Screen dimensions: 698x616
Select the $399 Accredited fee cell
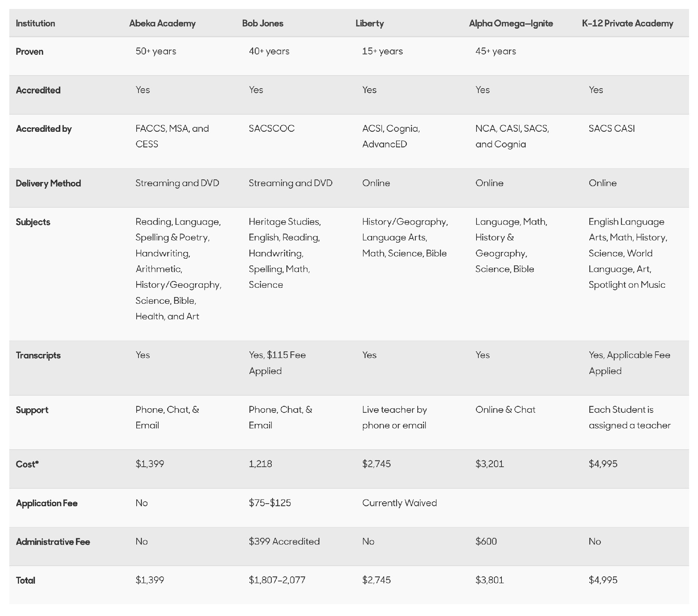coord(284,542)
